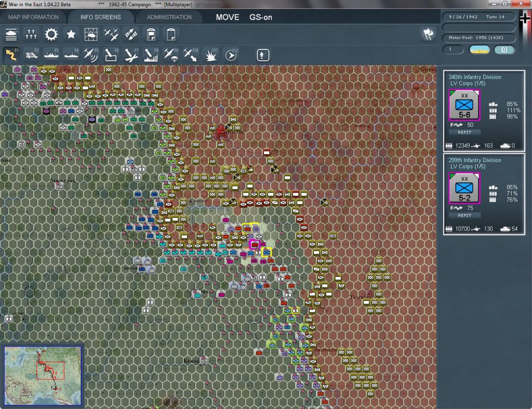Click the minimap overview in the corner
Image resolution: width=532 pixels, height=409 pixels.
click(x=43, y=376)
